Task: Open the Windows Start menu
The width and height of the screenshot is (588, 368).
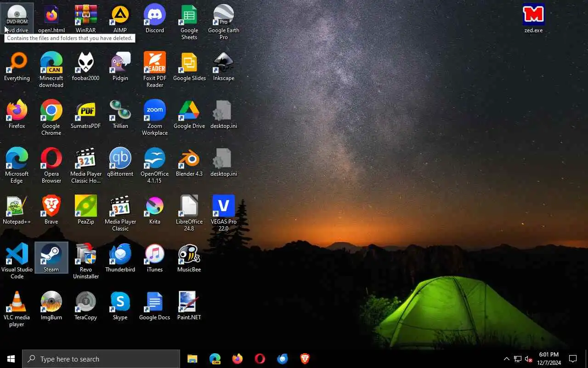Action: [x=11, y=359]
